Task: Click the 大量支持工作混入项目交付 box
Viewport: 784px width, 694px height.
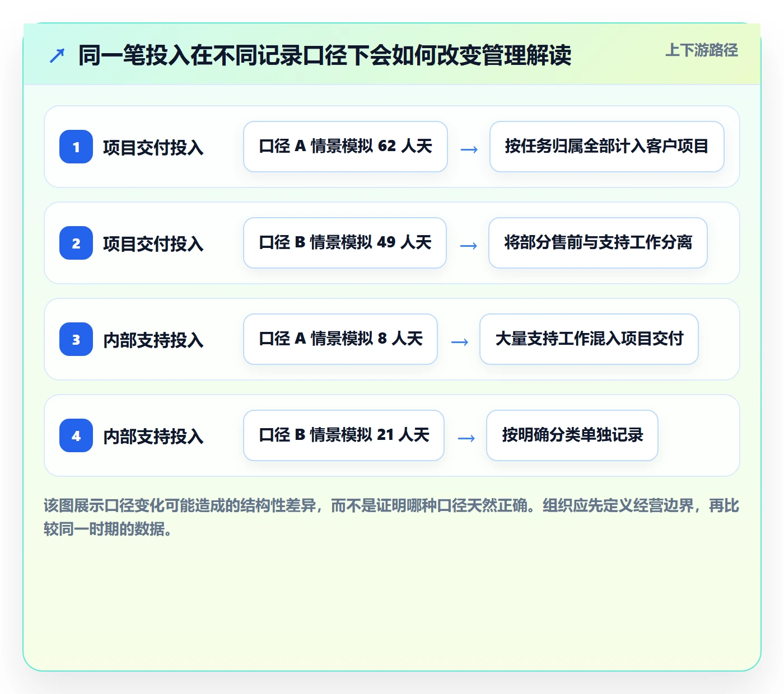Action: [x=589, y=339]
